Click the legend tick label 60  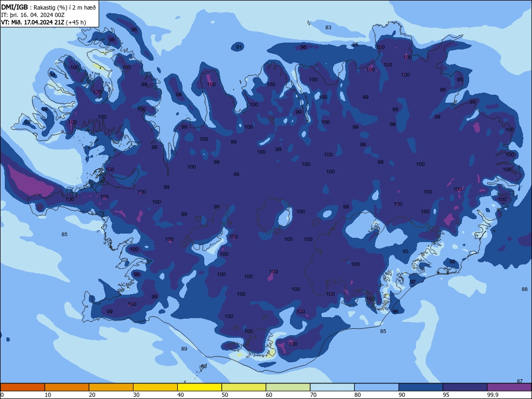point(269,395)
